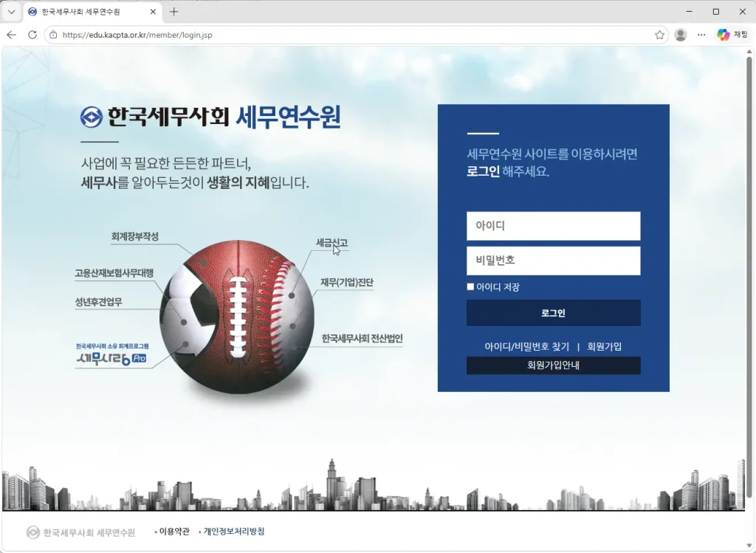The height and width of the screenshot is (553, 756).
Task: Open browser settings three-dots menu
Action: click(x=701, y=35)
